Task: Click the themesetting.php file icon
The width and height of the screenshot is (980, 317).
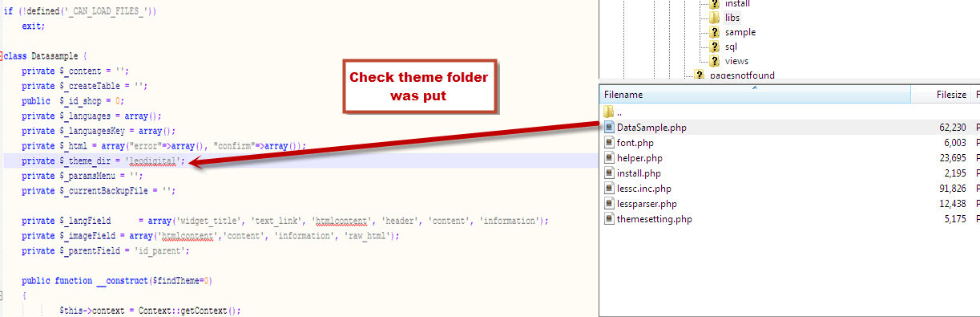Action: 609,219
